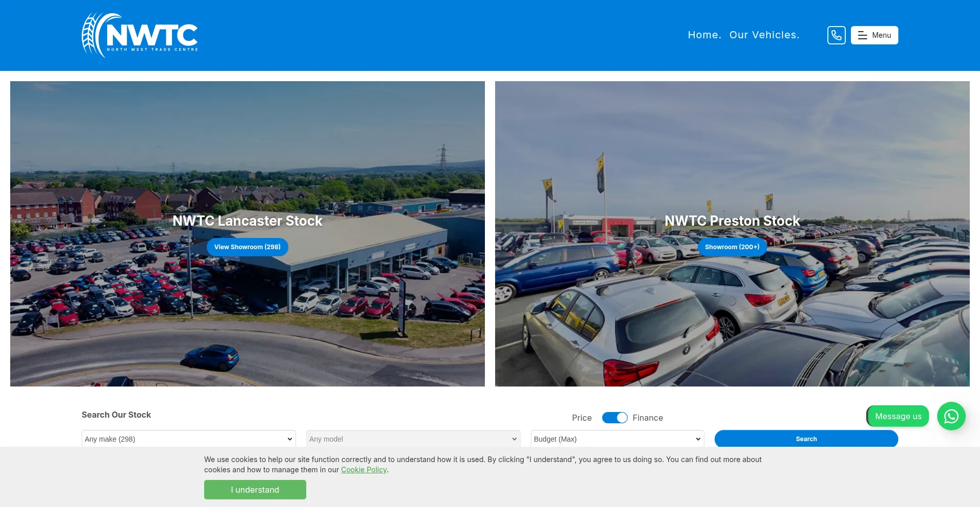Image resolution: width=980 pixels, height=507 pixels.
Task: Expand the Any make (298) dropdown
Action: tap(189, 439)
